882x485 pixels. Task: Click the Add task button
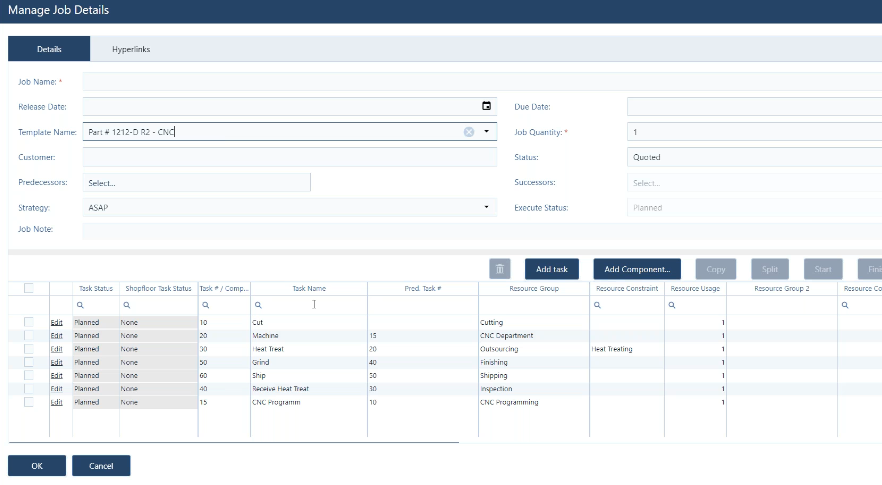552,269
